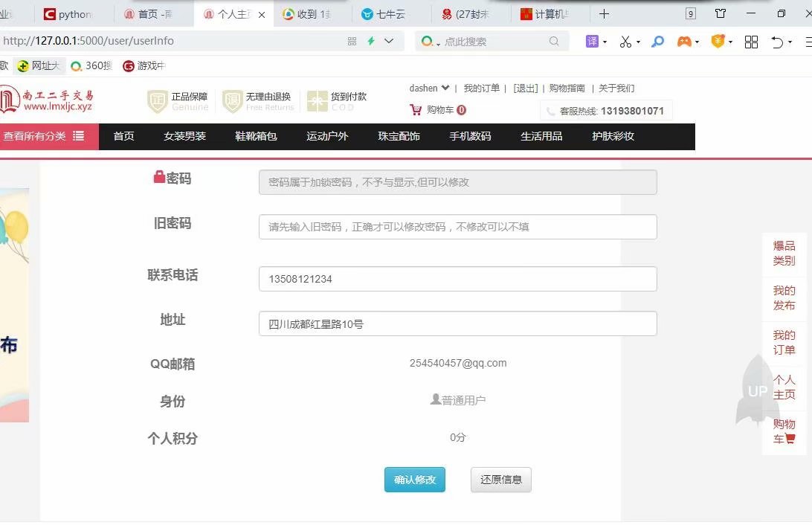Click the 联系电话 field with 13508121234
812x525 pixels.
[x=458, y=279]
